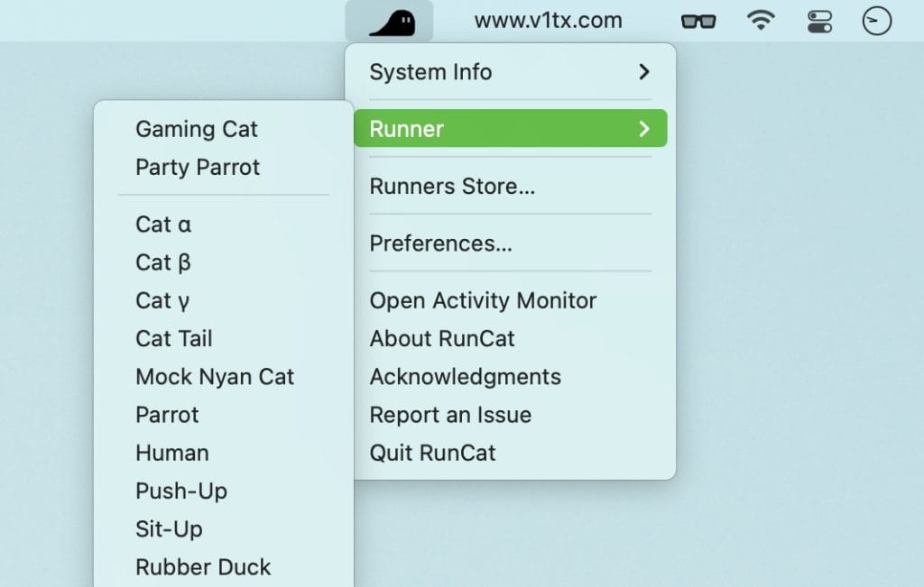Click the round clock icon in the menu bar

coord(877,22)
